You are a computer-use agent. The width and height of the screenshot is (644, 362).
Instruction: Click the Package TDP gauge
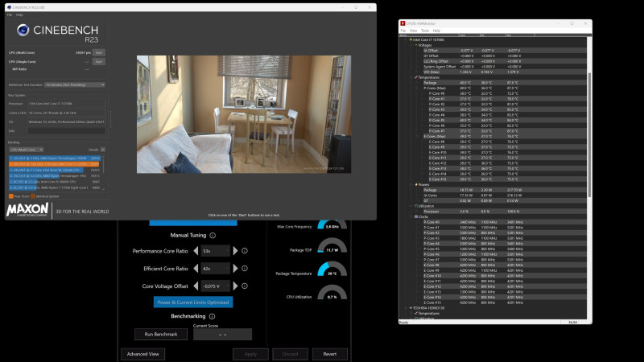point(332,245)
